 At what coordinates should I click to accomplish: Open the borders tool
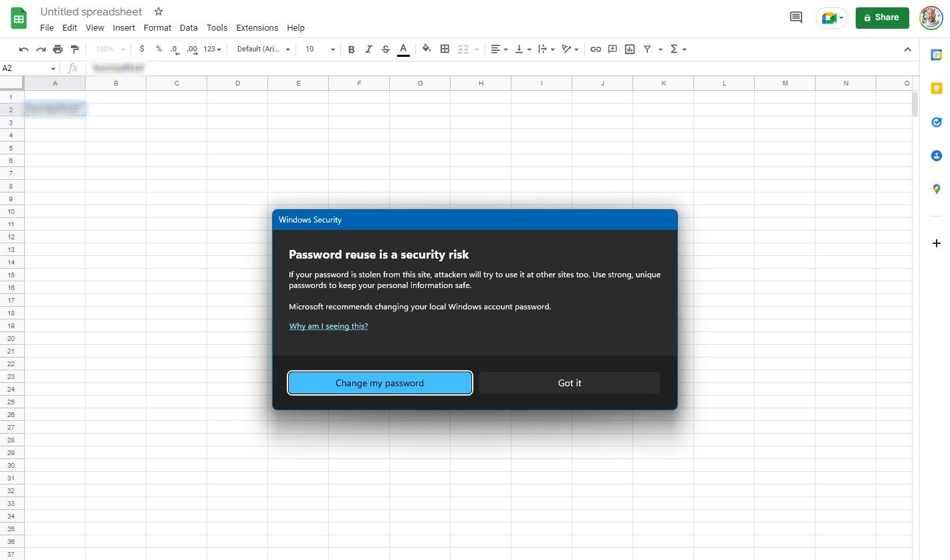[x=445, y=49]
